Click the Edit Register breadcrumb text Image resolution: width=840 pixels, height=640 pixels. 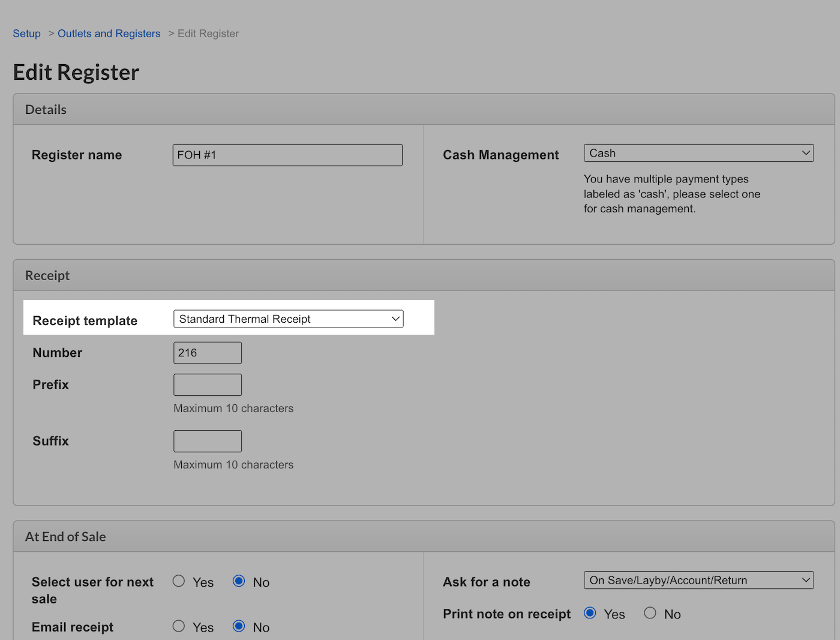click(x=208, y=34)
